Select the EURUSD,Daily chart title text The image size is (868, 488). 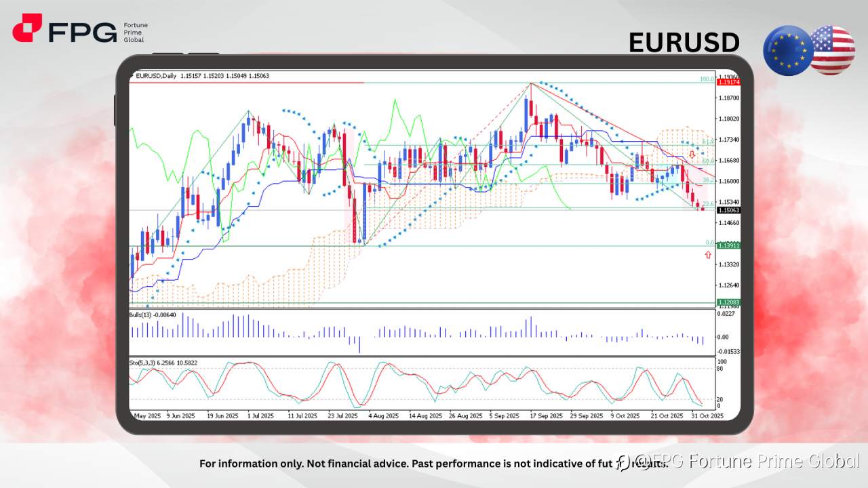coord(157,76)
